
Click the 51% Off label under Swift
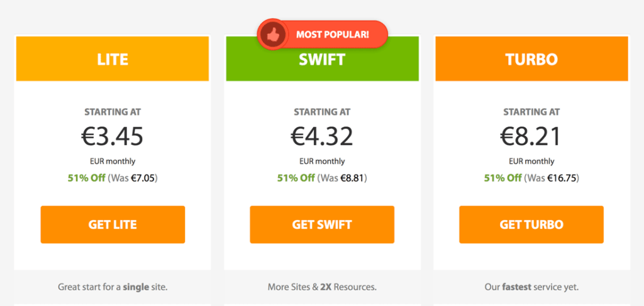[x=296, y=178]
